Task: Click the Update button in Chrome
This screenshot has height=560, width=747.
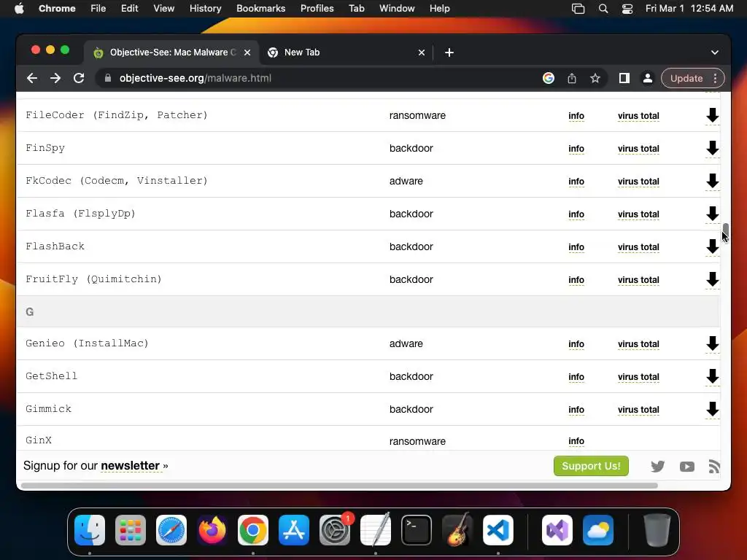Action: (686, 78)
